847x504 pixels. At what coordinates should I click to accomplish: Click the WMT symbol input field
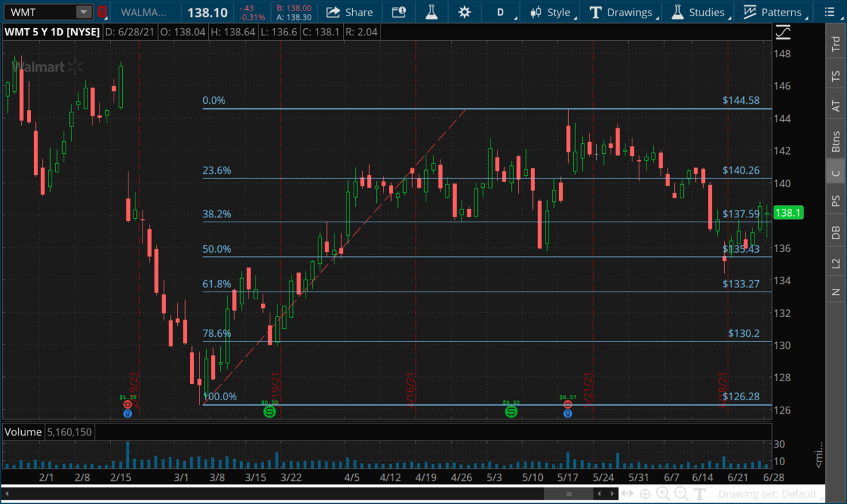pyautogui.click(x=40, y=12)
